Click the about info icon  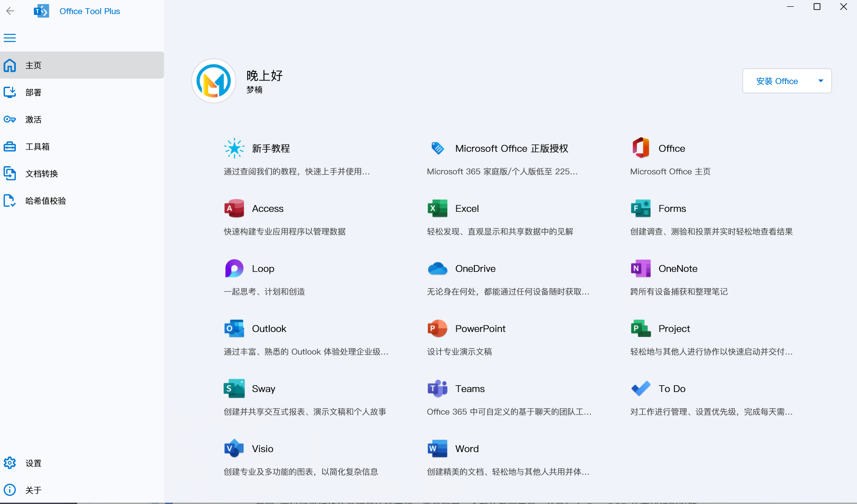(x=9, y=490)
